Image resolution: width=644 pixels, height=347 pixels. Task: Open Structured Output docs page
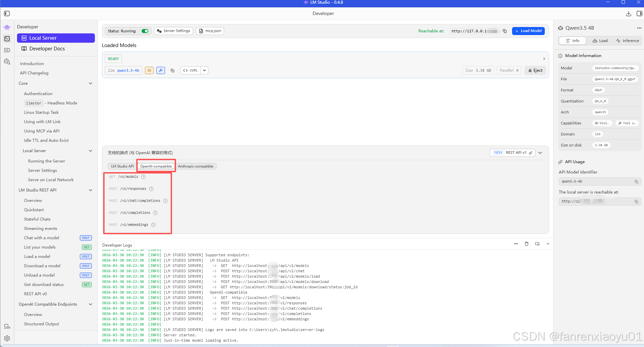[x=41, y=324]
